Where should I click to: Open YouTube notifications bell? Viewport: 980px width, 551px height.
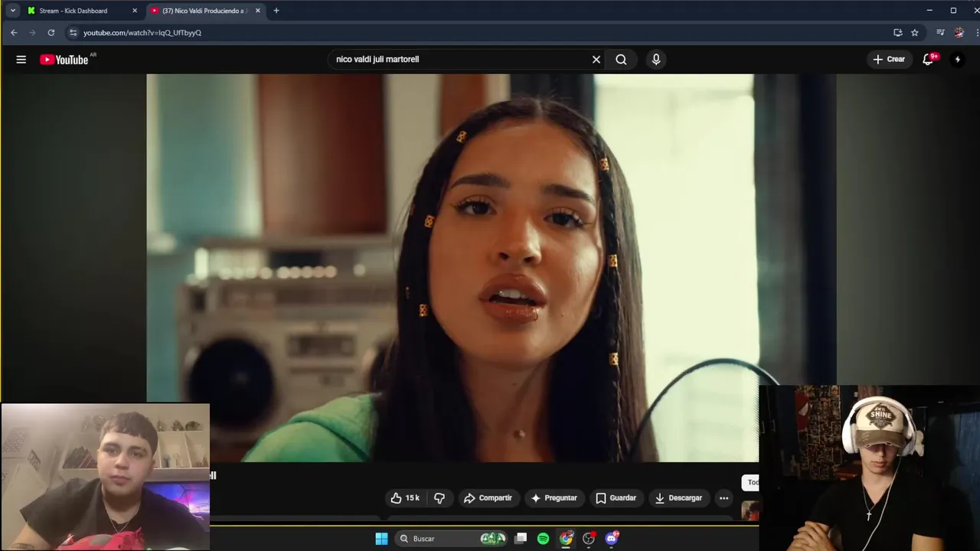[x=928, y=59]
